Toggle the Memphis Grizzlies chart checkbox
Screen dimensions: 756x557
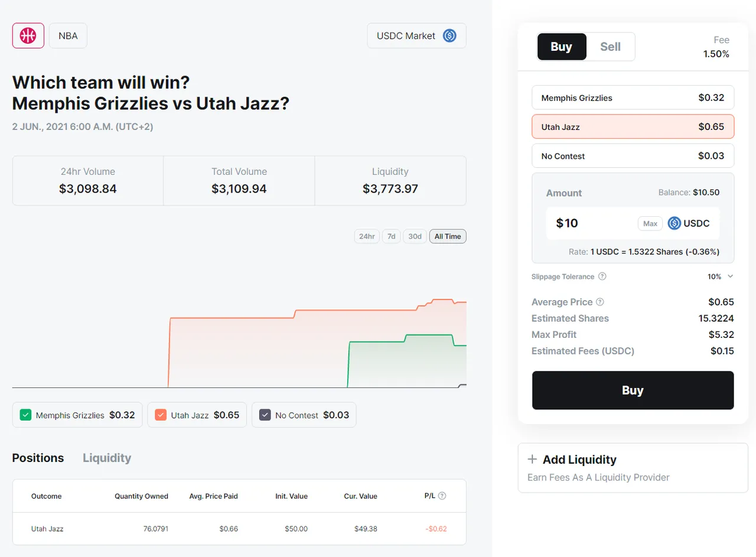pos(25,415)
